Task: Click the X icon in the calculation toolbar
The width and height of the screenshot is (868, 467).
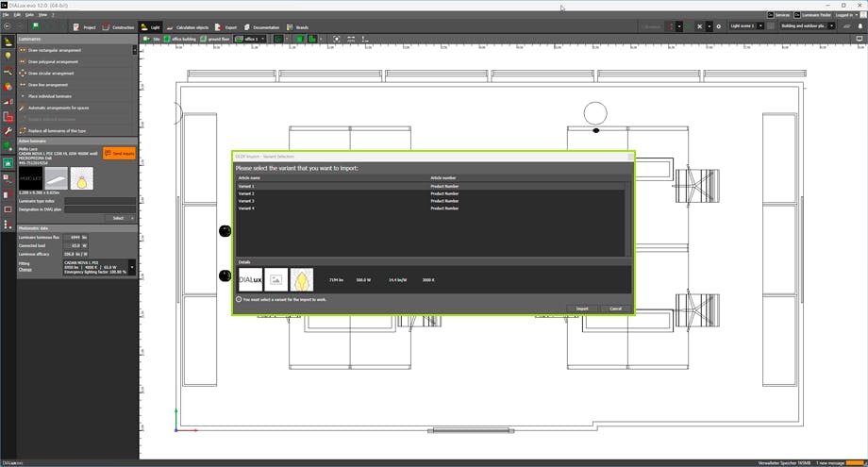Action: [699, 26]
